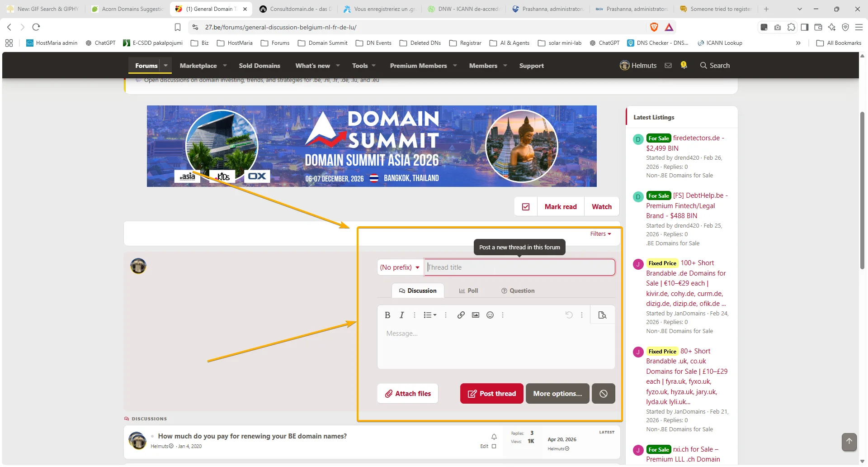Viewport: 868px width, 467px height.
Task: Preview the message draft
Action: pyautogui.click(x=602, y=315)
